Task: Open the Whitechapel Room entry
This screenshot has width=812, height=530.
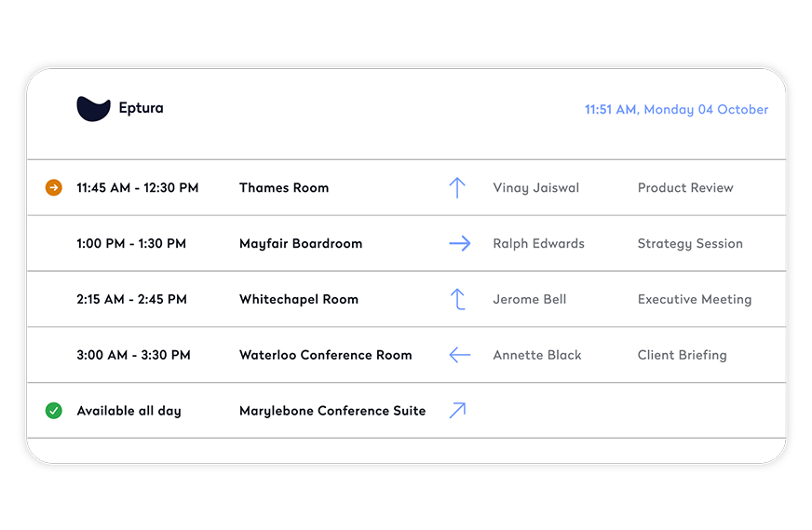Action: point(299,299)
